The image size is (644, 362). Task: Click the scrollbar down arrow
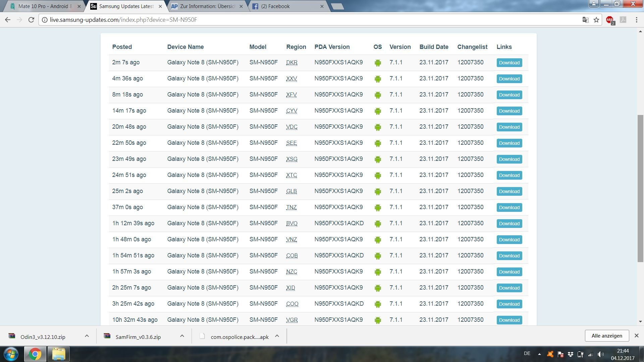[640, 321]
